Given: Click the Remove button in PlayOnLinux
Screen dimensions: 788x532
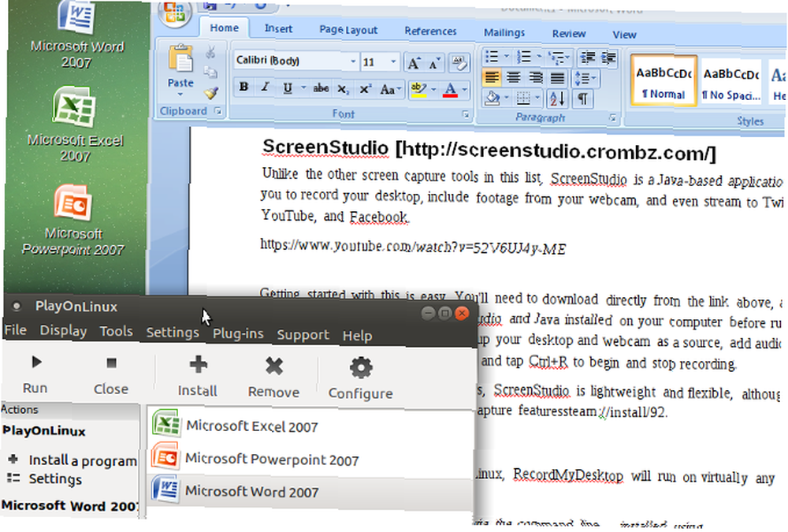Looking at the screenshot, I should (274, 378).
